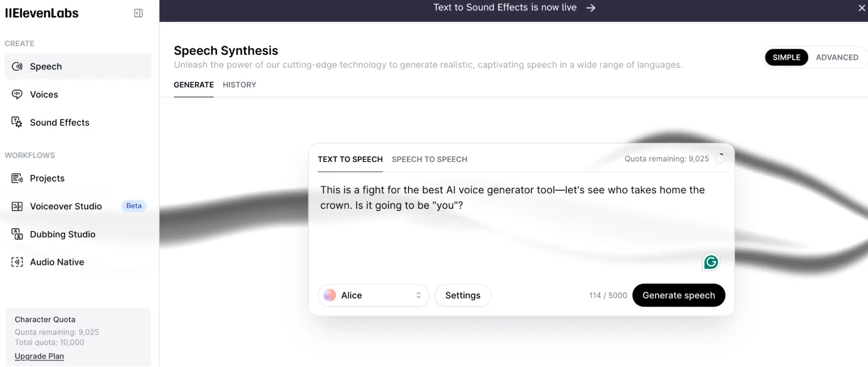This screenshot has width=868, height=367.
Task: Click the Quota remaining: 9,025 text in card
Action: [667, 159]
